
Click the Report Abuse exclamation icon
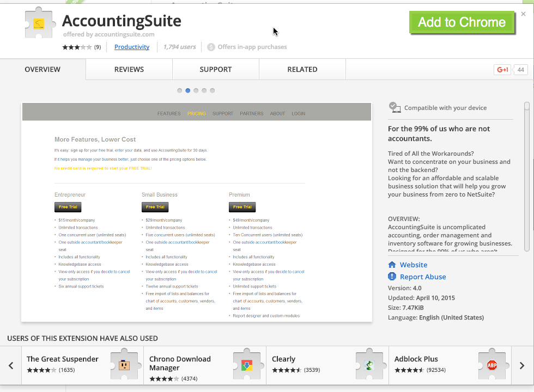(392, 277)
